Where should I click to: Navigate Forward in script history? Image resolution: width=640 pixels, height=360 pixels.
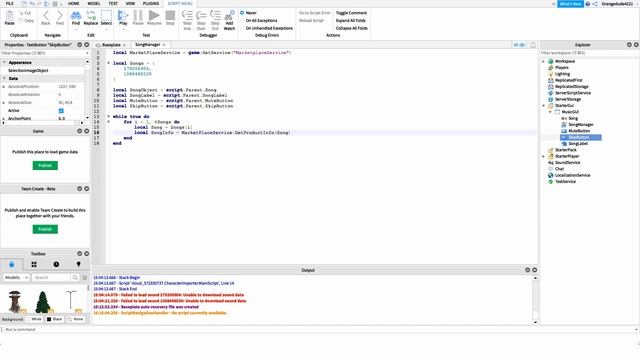[x=60, y=16]
